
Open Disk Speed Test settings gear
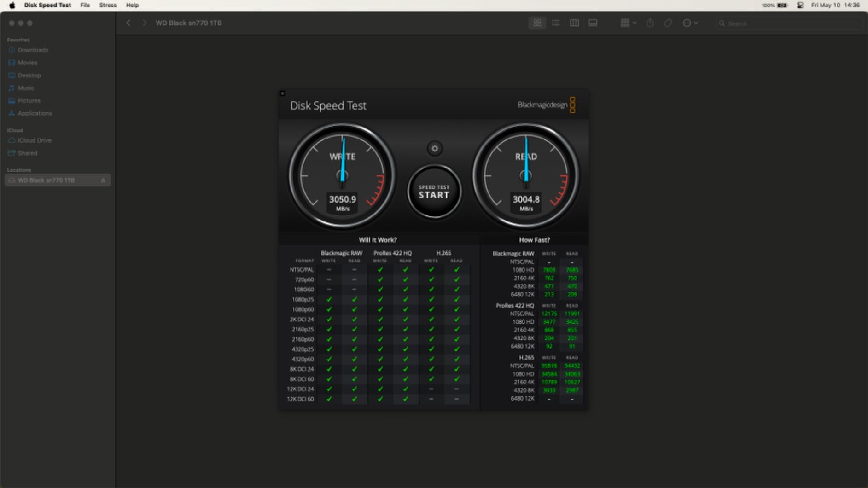click(434, 149)
